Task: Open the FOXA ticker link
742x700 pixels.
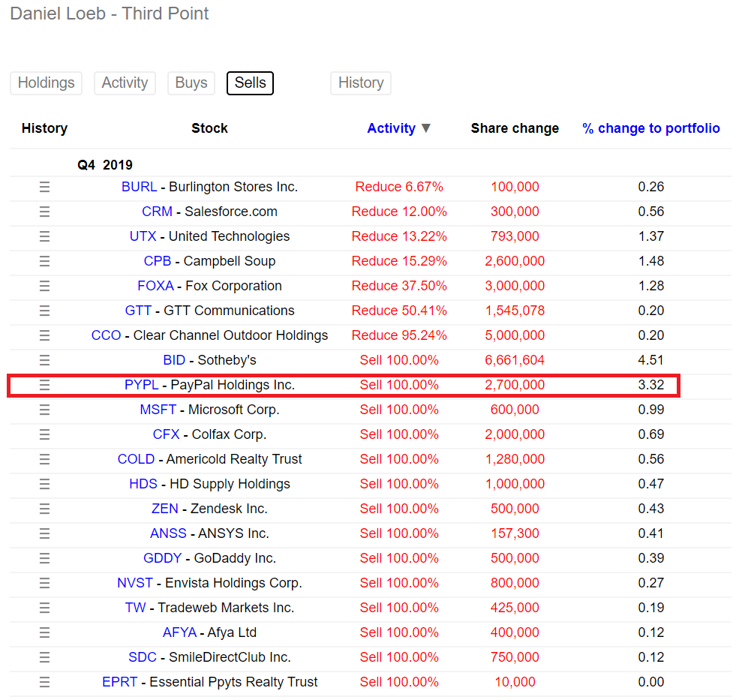Action: (156, 286)
